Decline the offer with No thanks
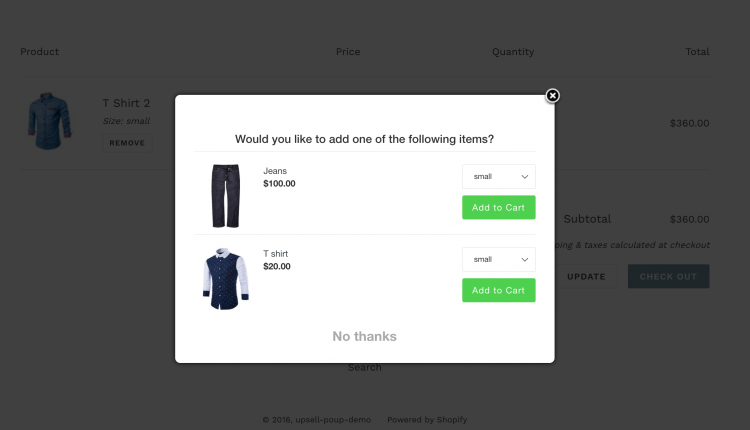750x430 pixels. [364, 336]
